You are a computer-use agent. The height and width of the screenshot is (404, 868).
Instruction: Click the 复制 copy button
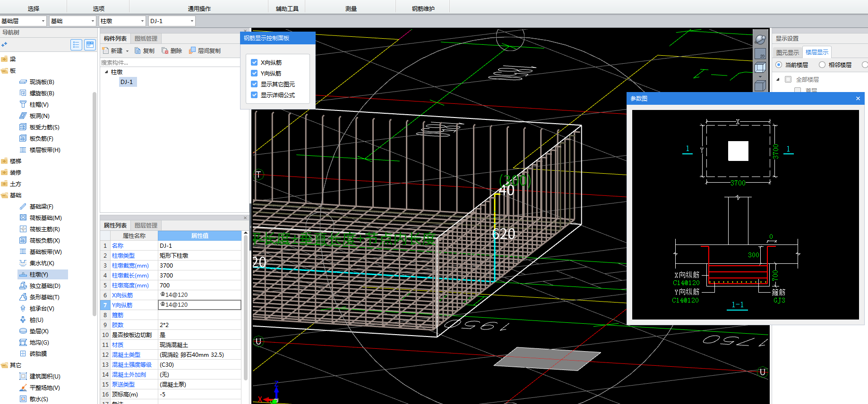pos(145,50)
